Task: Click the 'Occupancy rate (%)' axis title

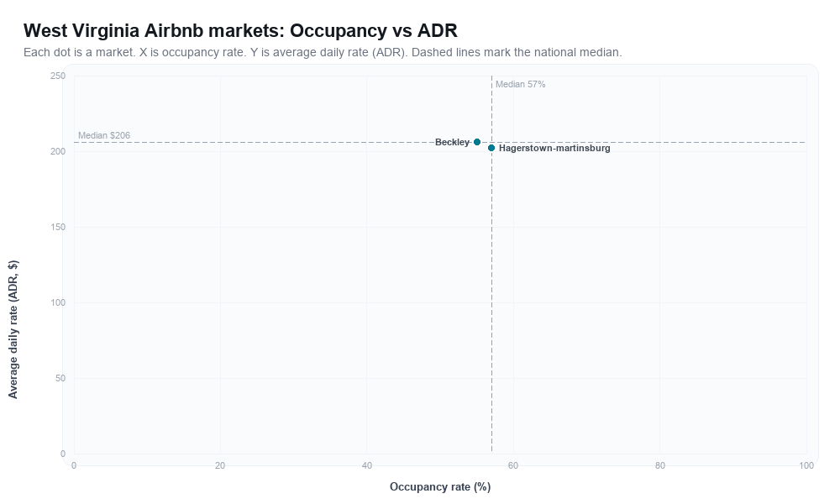Action: [x=440, y=487]
